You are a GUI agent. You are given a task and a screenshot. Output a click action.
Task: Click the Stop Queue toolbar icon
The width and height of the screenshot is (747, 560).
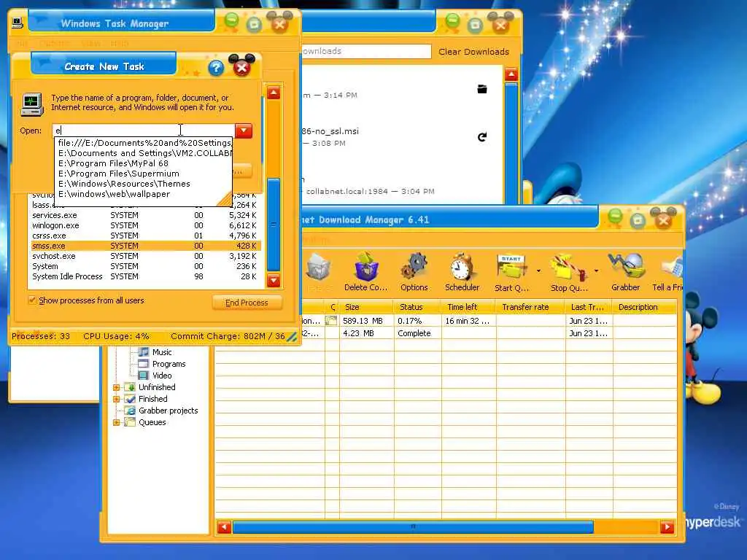(568, 267)
